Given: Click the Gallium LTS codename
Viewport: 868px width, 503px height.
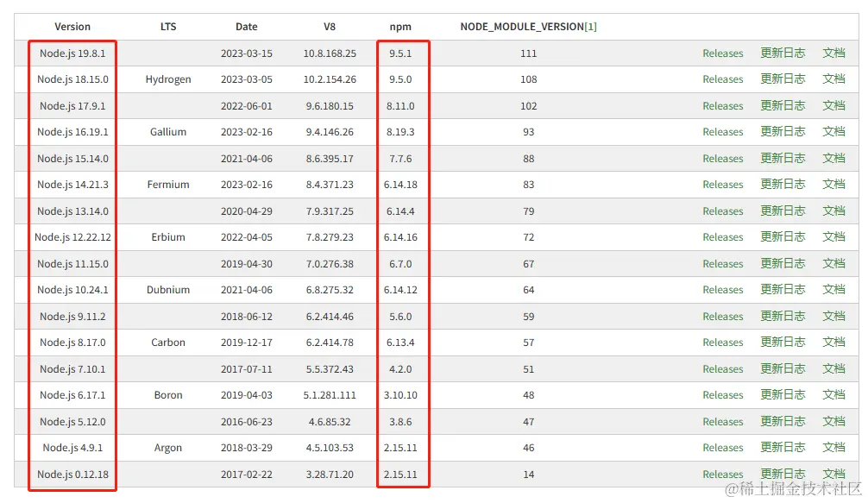Looking at the screenshot, I should [x=167, y=132].
